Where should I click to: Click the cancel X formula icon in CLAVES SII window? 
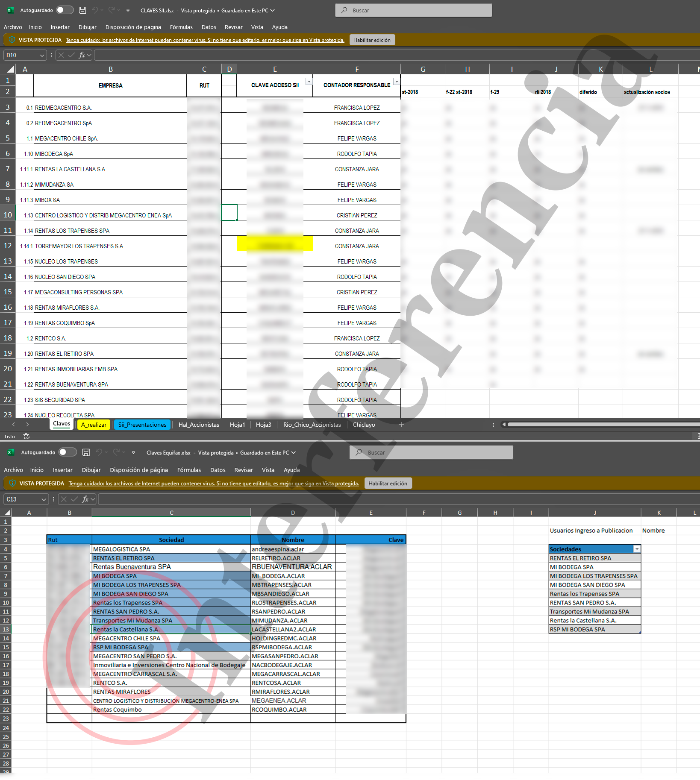pos(61,55)
